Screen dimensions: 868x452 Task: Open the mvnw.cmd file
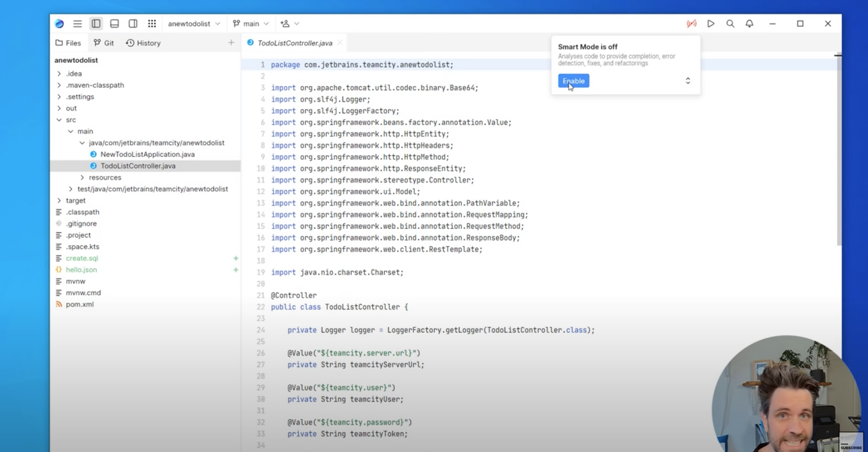pyautogui.click(x=83, y=293)
